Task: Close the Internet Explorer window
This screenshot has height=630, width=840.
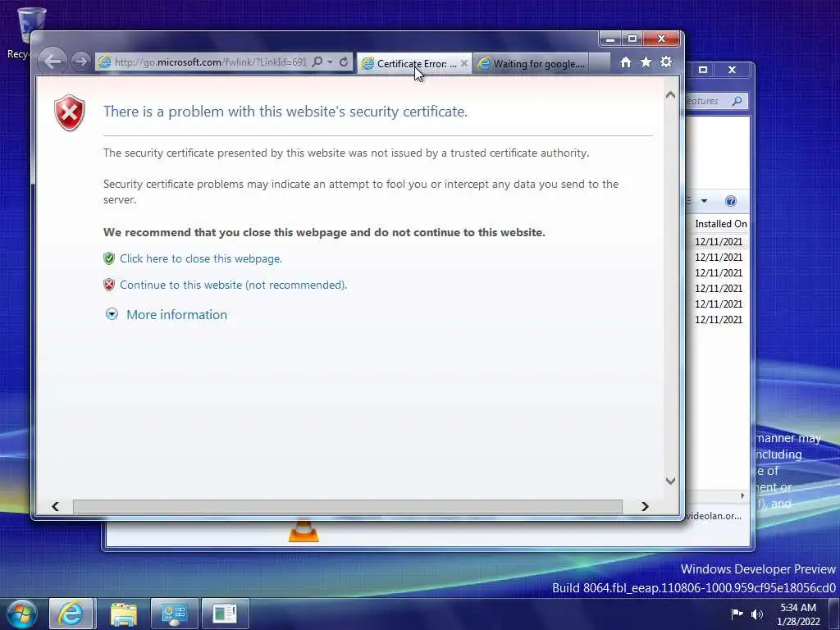Action: (x=662, y=39)
